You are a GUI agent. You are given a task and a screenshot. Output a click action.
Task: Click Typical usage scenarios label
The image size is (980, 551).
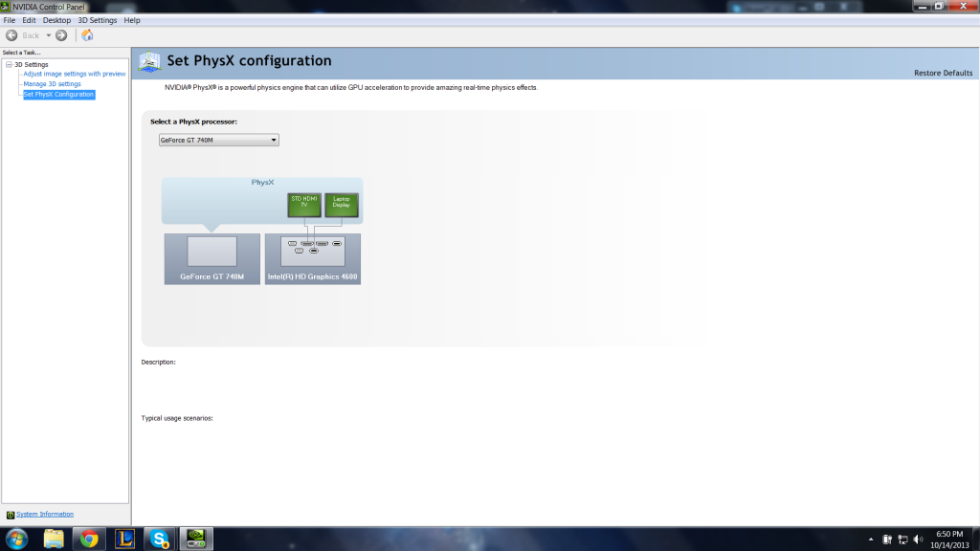click(177, 419)
